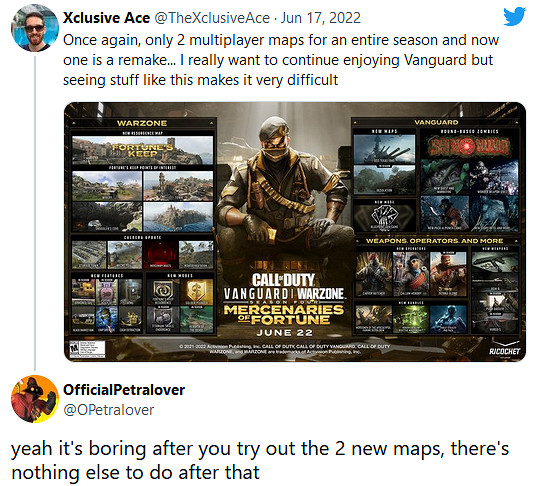Open the @TheXclusiveAce handle link
The width and height of the screenshot is (537, 486).
(212, 18)
